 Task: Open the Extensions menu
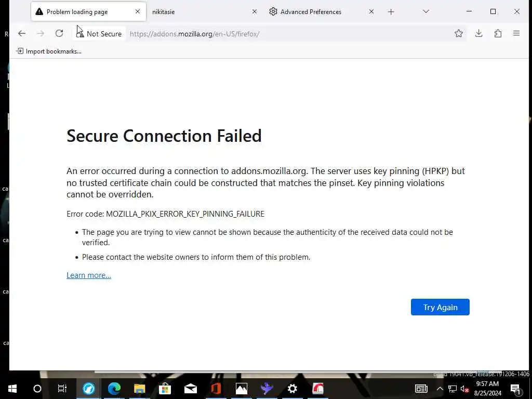498,34
